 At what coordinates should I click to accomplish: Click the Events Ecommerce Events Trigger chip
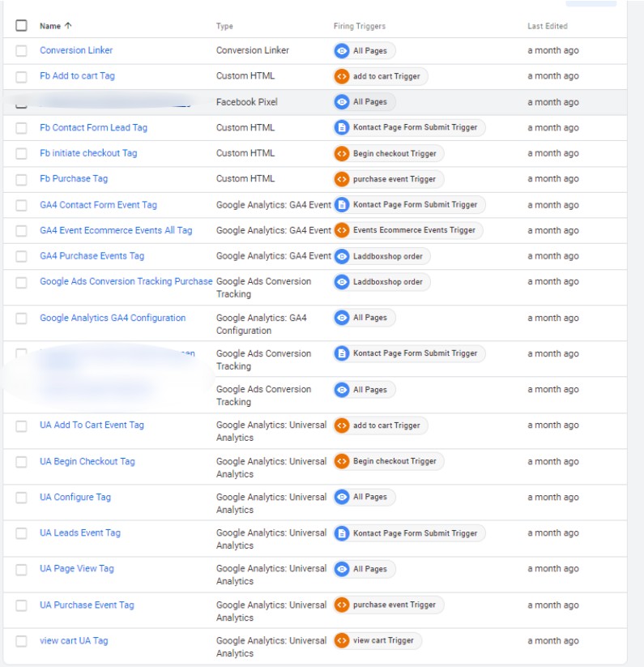pos(408,230)
